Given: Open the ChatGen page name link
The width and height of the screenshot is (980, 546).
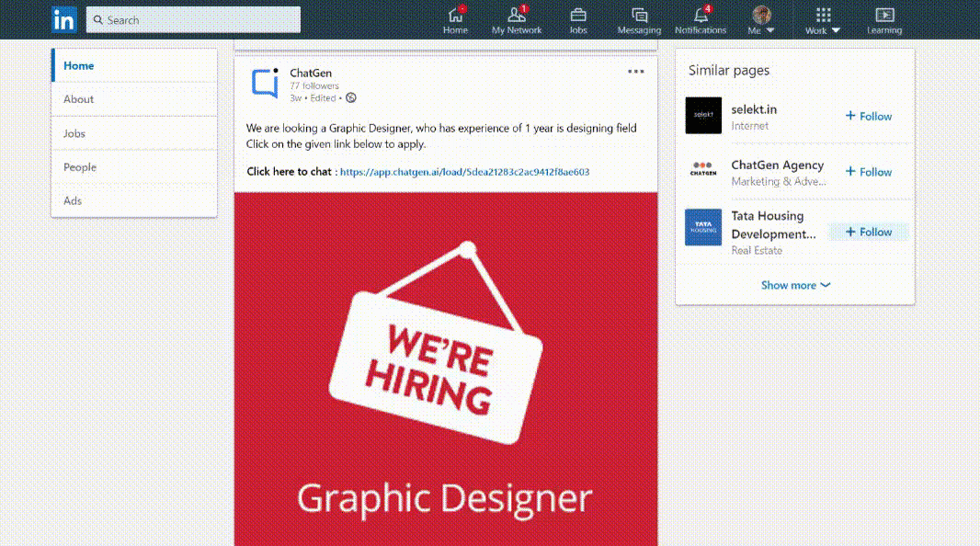Looking at the screenshot, I should click(x=311, y=74).
